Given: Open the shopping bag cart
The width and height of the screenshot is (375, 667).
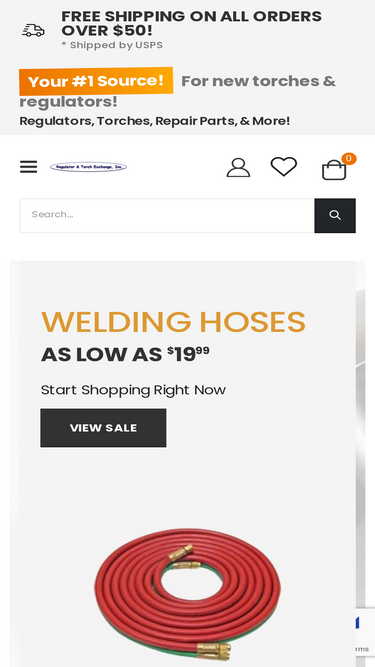Looking at the screenshot, I should click(334, 170).
